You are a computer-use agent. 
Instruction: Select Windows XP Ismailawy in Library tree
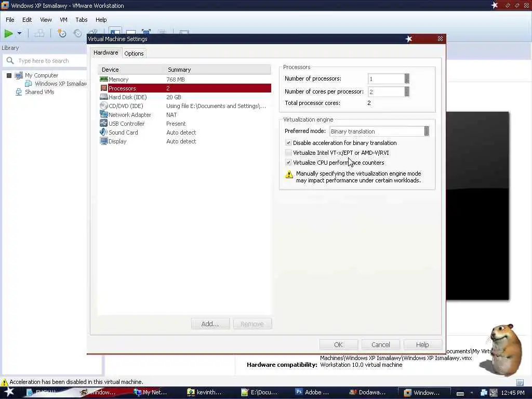click(x=61, y=84)
